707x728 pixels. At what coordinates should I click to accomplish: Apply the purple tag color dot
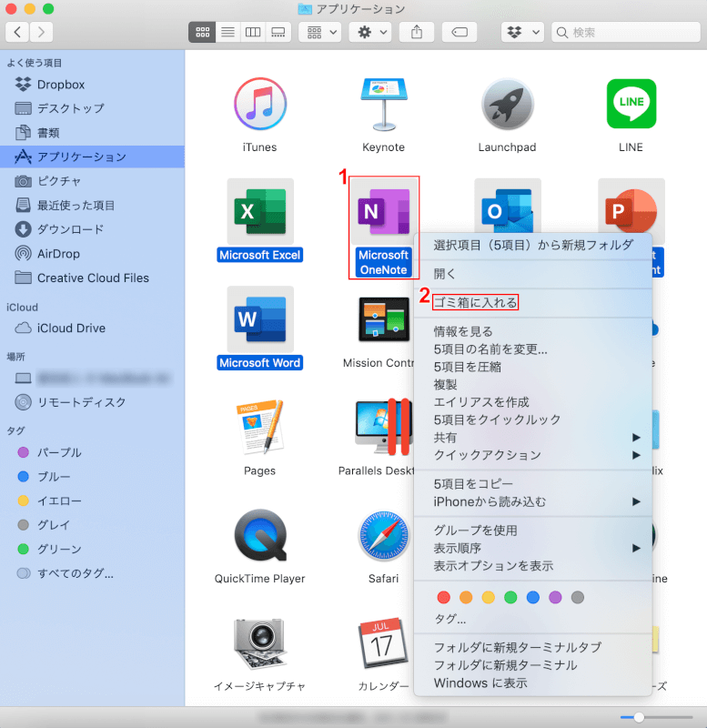(555, 598)
